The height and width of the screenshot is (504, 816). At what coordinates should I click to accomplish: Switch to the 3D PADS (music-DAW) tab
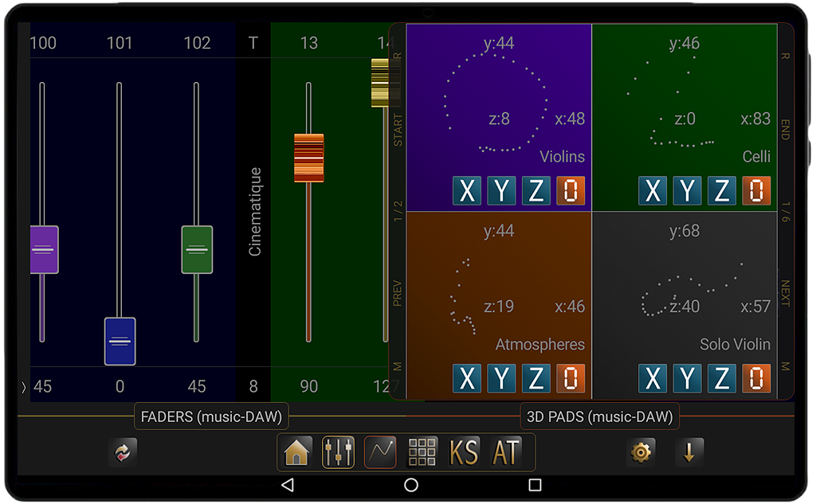tap(599, 416)
